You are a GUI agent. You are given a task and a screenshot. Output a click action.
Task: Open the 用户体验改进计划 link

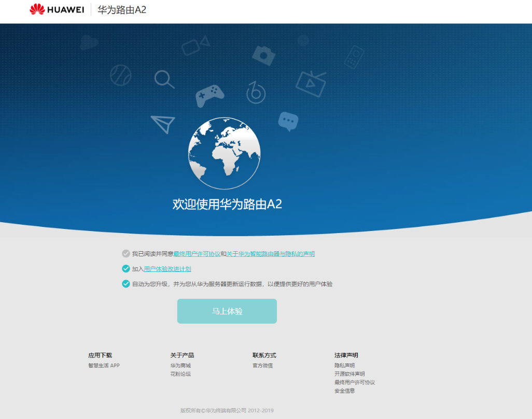tap(167, 269)
